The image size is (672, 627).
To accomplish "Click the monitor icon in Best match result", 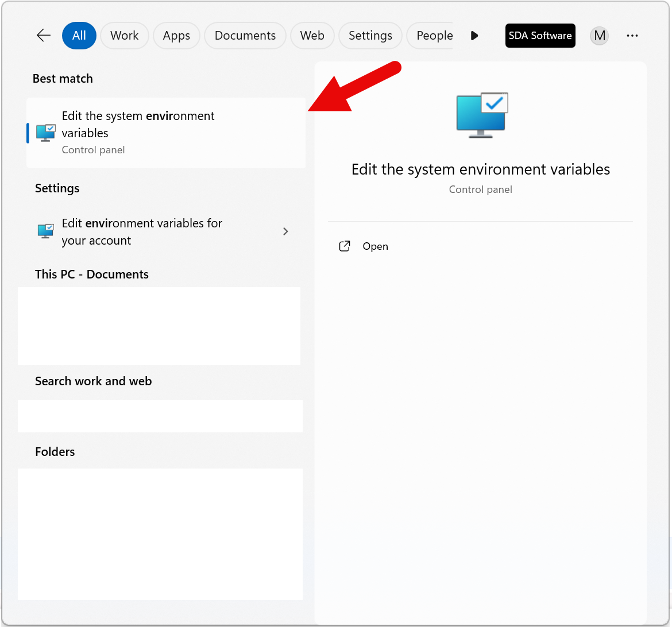I will click(x=46, y=133).
